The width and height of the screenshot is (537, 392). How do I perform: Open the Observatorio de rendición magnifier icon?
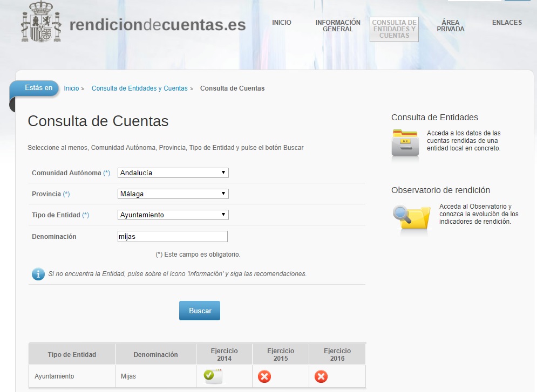click(411, 218)
